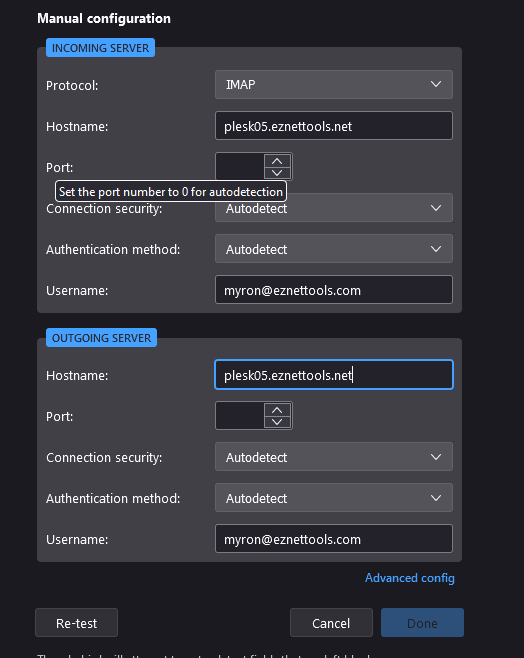This screenshot has width=524, height=658.
Task: Click the outgoing server Hostname field
Action: coord(334,374)
